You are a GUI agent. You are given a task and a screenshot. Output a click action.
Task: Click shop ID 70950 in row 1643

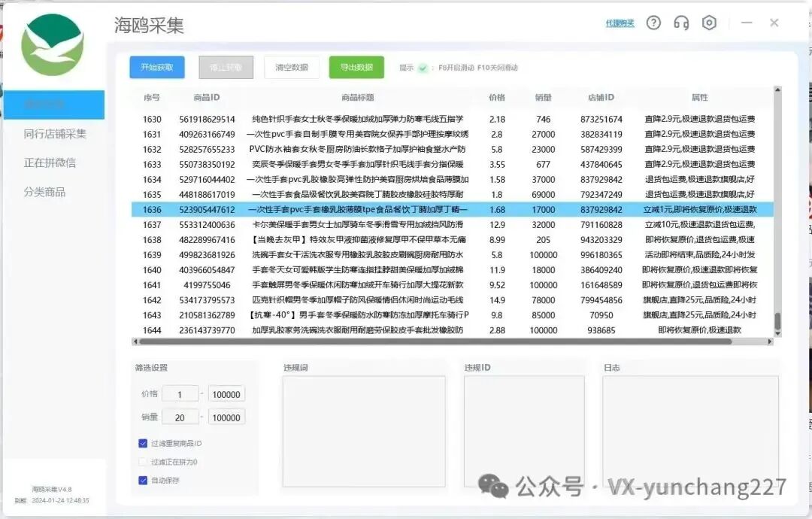click(x=601, y=315)
